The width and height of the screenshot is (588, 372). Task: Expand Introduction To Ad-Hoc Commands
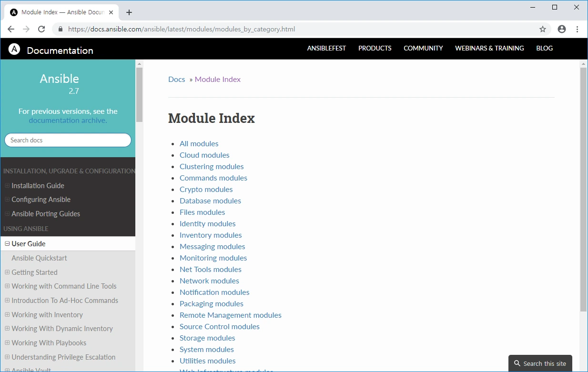(x=7, y=301)
